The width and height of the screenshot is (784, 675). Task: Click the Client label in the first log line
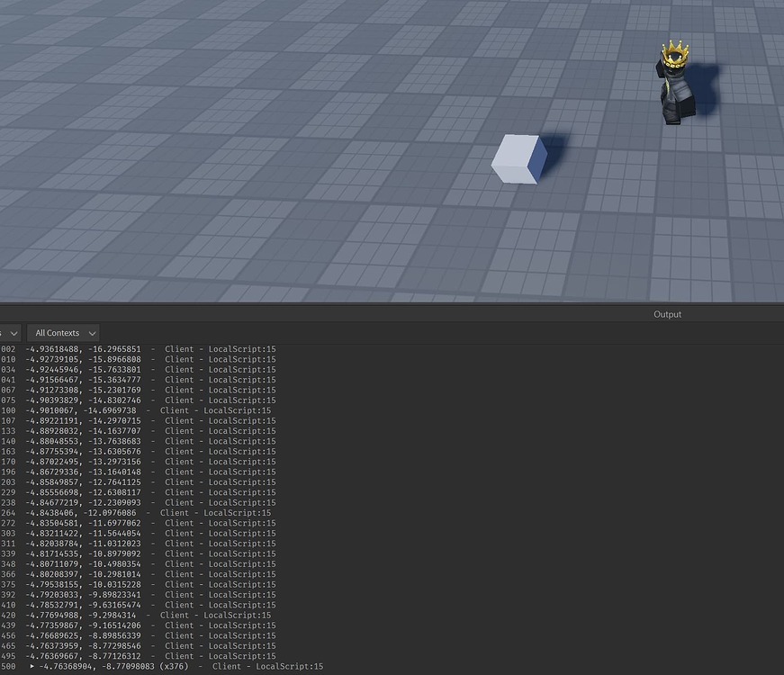(x=179, y=348)
